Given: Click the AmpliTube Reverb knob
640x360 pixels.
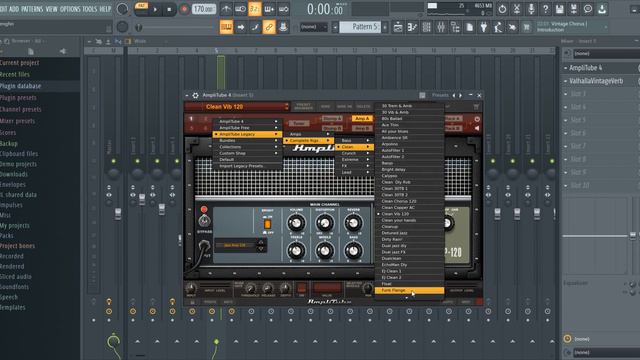Looking at the screenshot, I should point(353,223).
